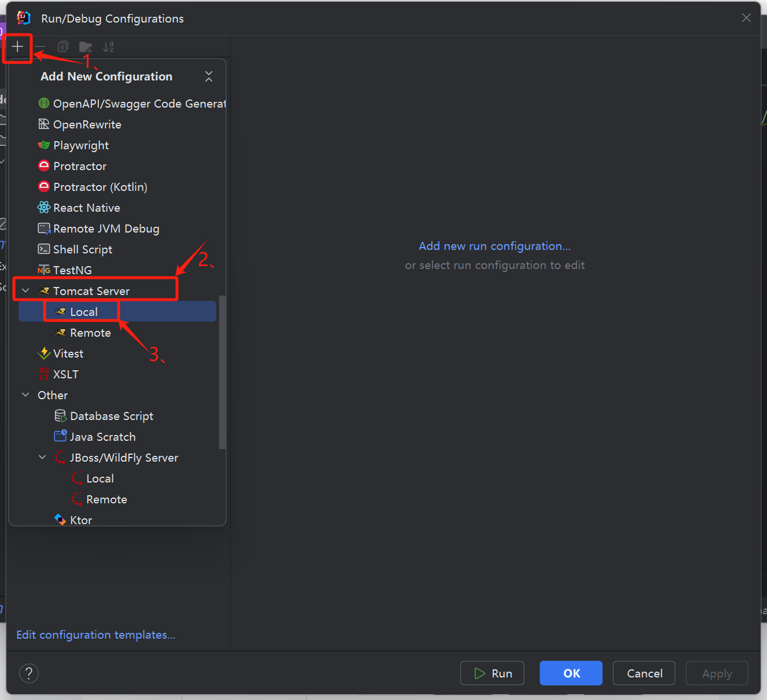This screenshot has width=767, height=700.
Task: Select the Protractor (Kotlin) entry
Action: 117,187
